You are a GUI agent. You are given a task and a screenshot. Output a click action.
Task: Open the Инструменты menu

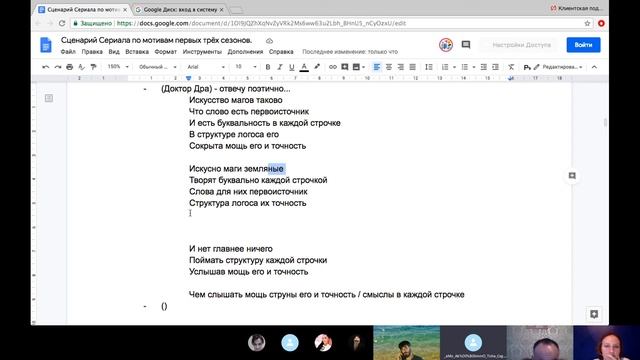coord(202,52)
